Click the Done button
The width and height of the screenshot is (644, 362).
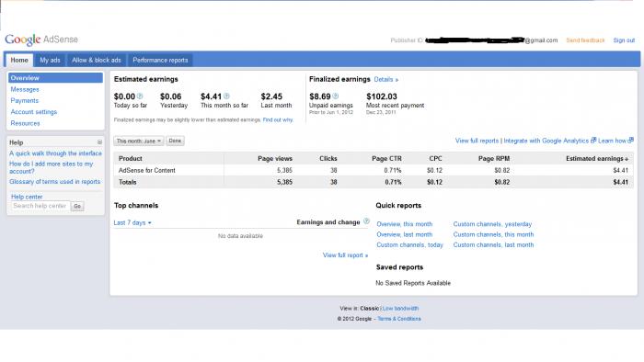point(175,141)
